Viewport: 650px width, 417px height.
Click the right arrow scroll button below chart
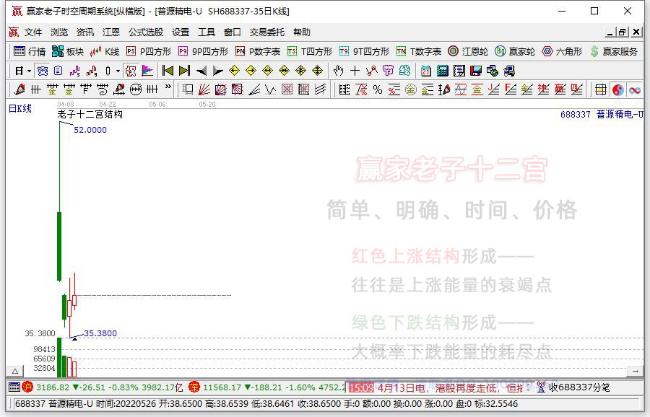(635, 371)
